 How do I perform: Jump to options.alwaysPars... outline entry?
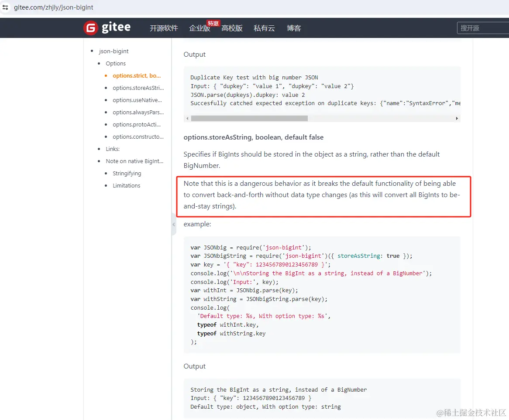click(138, 112)
